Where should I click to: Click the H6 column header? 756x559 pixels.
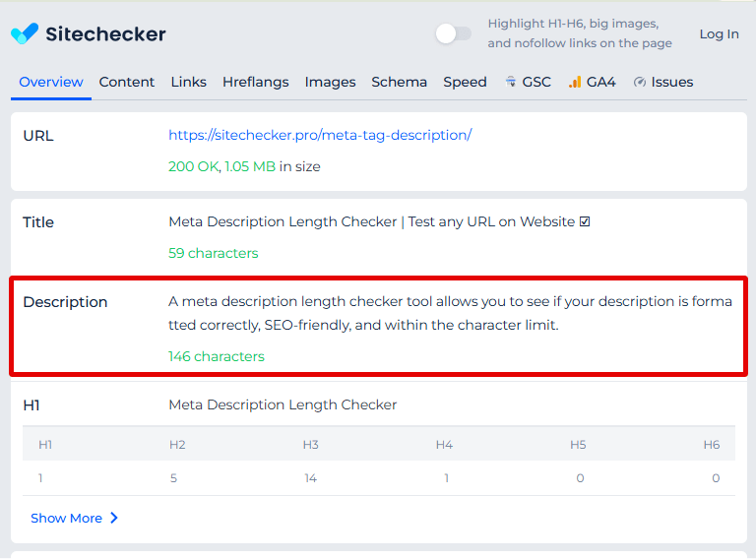[x=711, y=444]
